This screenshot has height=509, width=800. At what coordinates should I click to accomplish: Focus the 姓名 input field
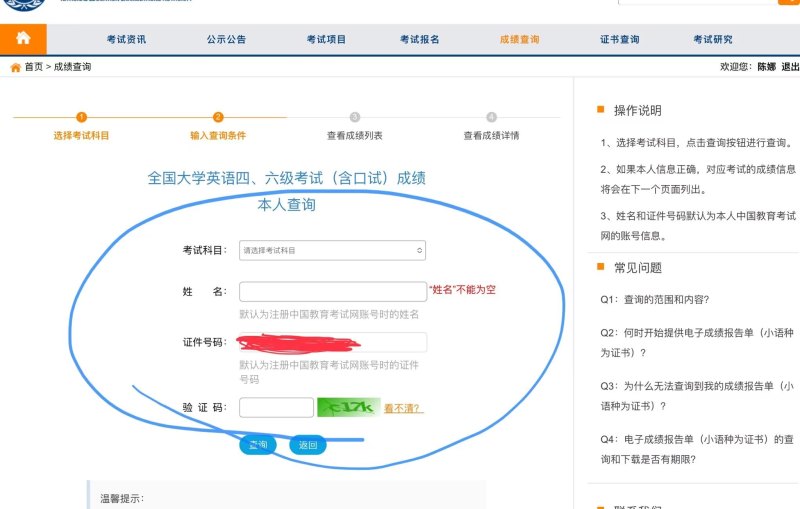(333, 292)
